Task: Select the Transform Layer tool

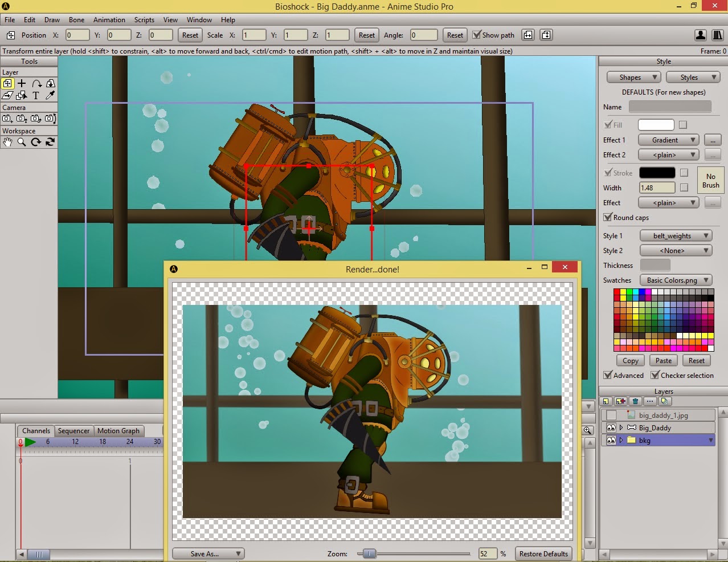Action: click(7, 83)
